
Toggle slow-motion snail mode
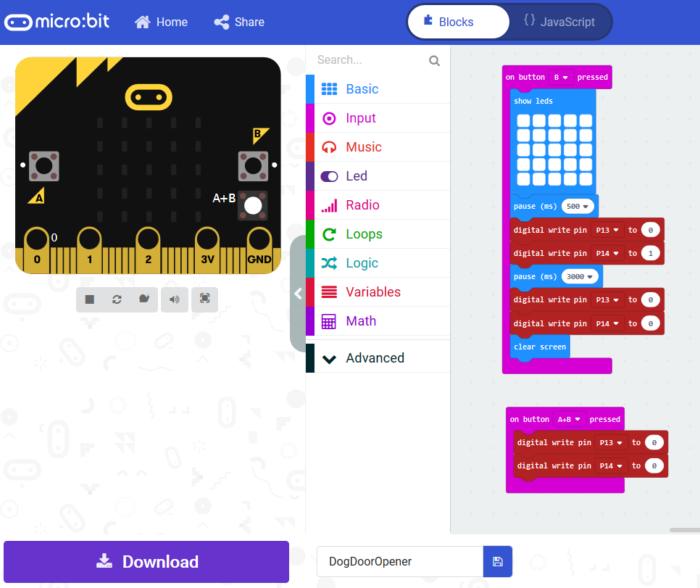pos(143,299)
